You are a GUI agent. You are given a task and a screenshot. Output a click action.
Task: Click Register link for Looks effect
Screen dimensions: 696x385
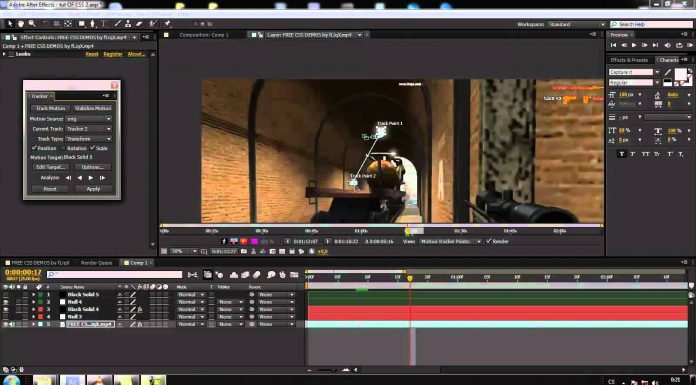click(113, 54)
